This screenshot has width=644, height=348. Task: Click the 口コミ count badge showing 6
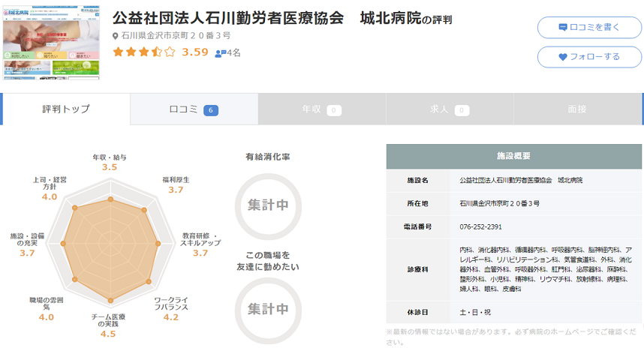click(x=211, y=110)
